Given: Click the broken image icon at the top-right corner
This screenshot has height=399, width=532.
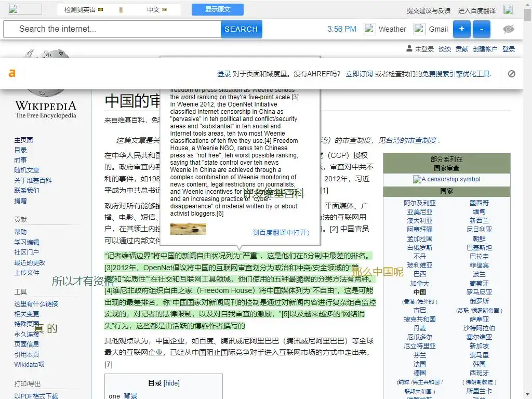Looking at the screenshot, I should click(508, 9).
